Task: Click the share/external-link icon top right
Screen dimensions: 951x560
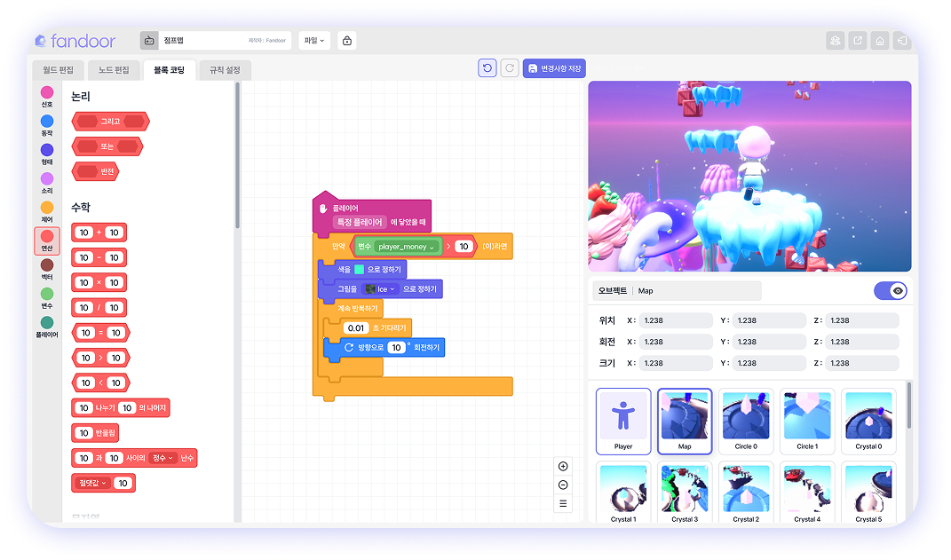Action: click(857, 41)
